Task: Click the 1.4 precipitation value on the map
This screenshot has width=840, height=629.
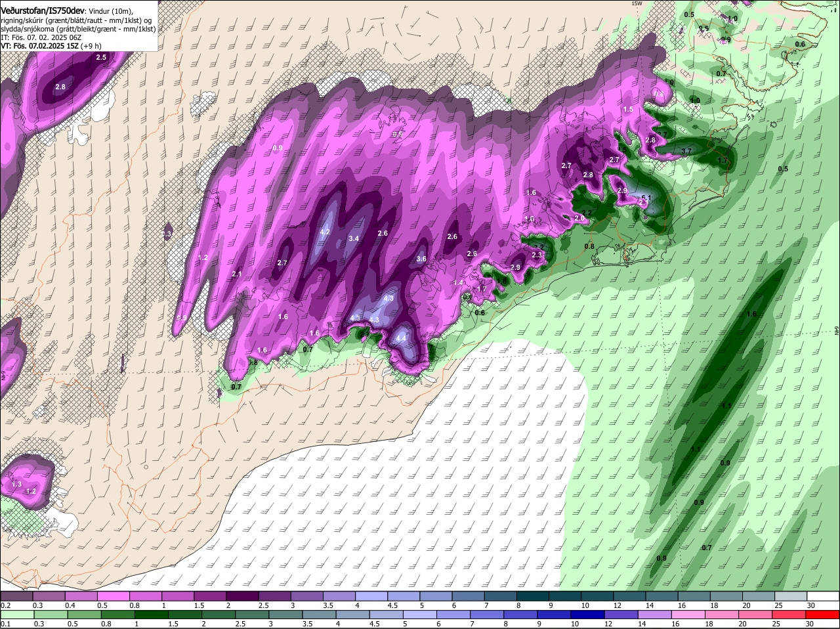Action: point(459,282)
